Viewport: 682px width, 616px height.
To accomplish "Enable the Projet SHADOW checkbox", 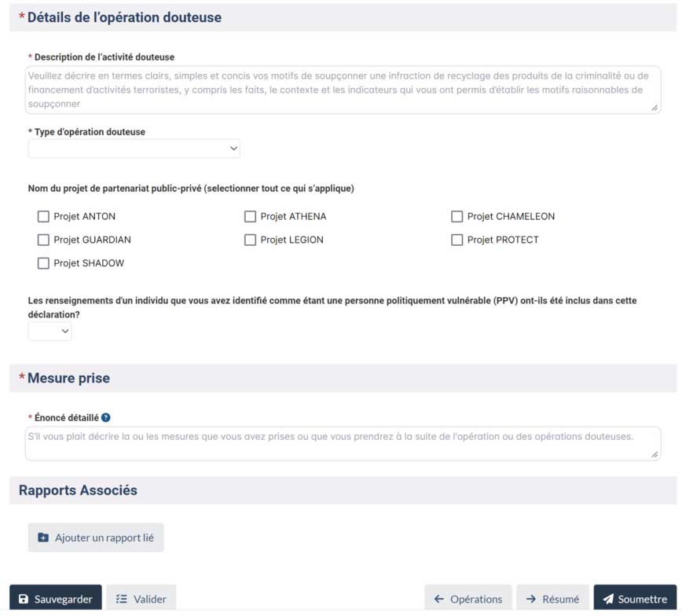I will click(x=43, y=263).
